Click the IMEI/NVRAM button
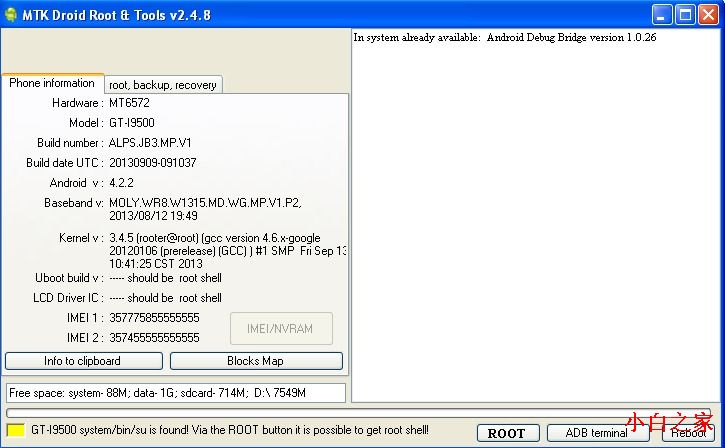Viewport: 725px width, 448px height. (281, 329)
